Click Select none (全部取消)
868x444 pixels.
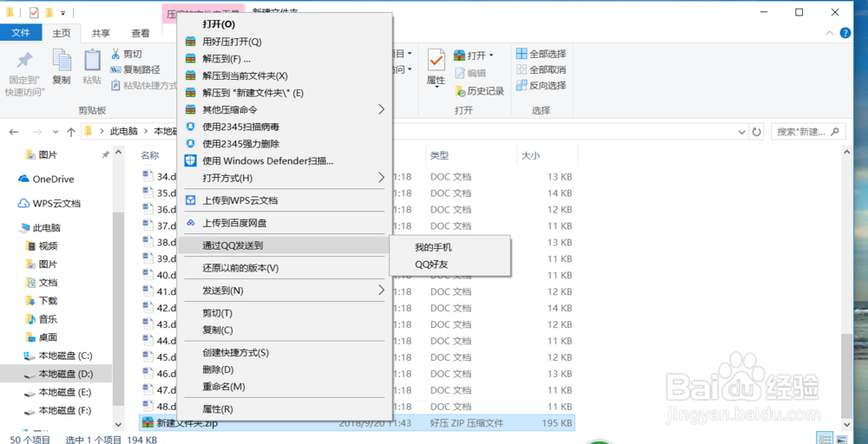click(541, 69)
